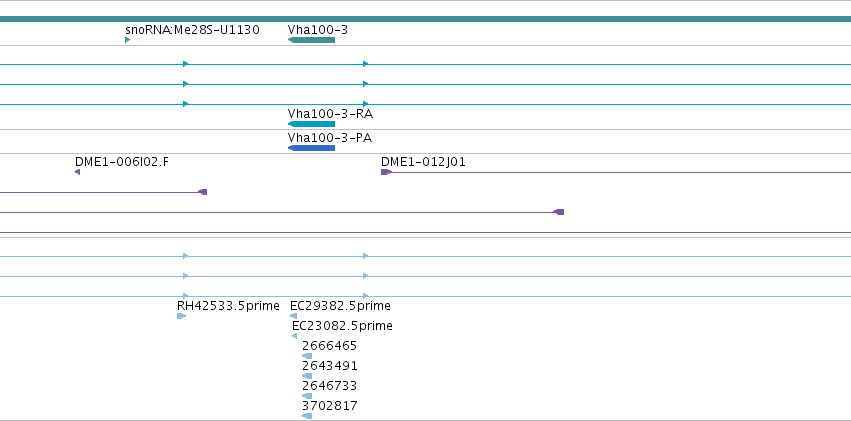Click the purple block ending the second purple line
The width and height of the screenshot is (851, 421).
point(202,192)
